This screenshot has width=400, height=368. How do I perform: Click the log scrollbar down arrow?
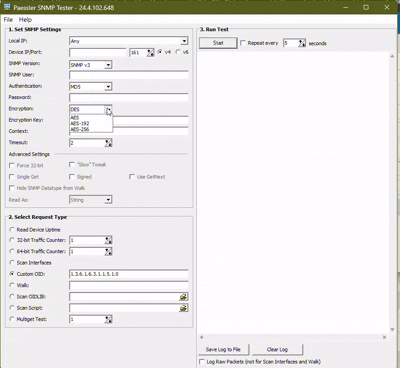tap(392, 330)
